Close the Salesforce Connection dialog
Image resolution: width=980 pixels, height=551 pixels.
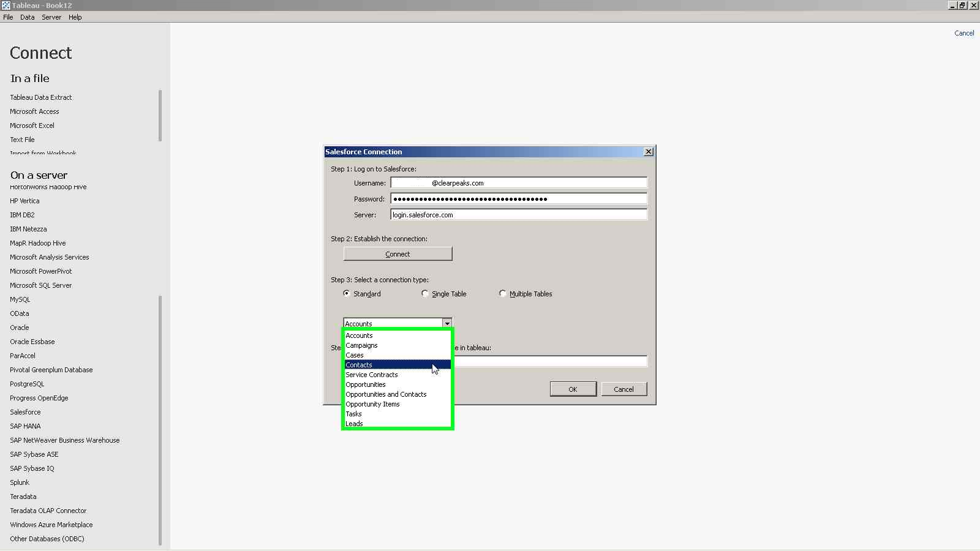click(649, 152)
